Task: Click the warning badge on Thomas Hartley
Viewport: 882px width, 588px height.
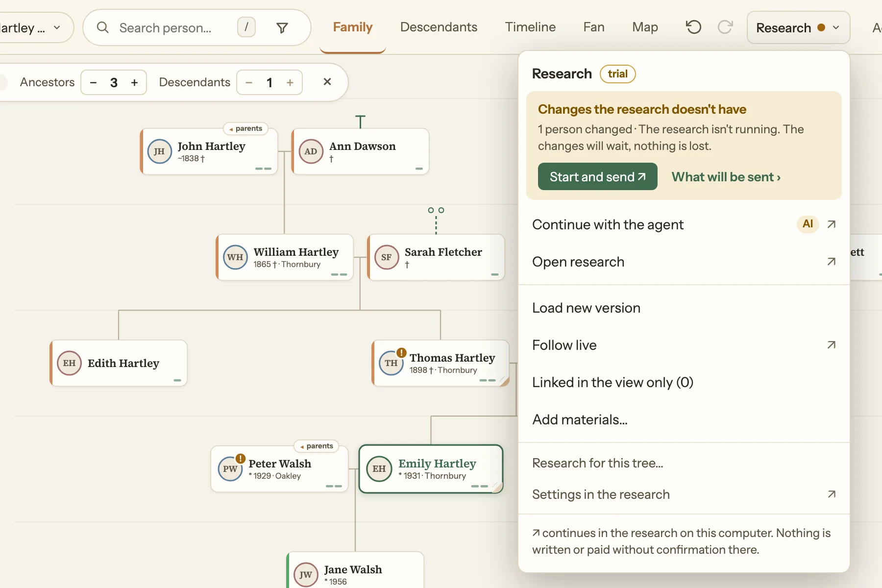Action: click(401, 353)
